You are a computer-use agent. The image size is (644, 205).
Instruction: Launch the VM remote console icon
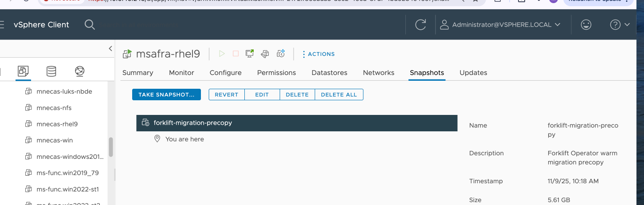pyautogui.click(x=250, y=54)
